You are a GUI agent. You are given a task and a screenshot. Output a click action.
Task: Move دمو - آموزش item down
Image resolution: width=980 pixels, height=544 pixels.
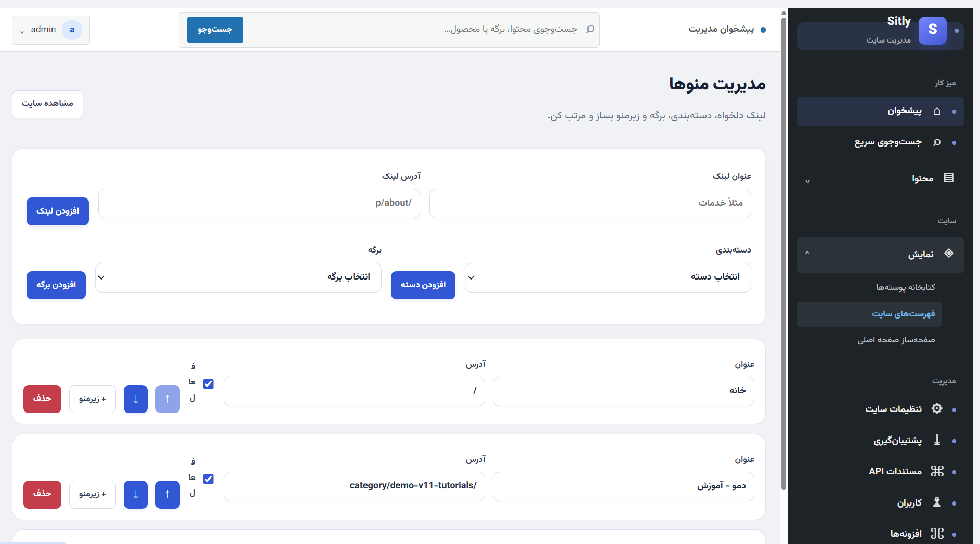click(136, 494)
